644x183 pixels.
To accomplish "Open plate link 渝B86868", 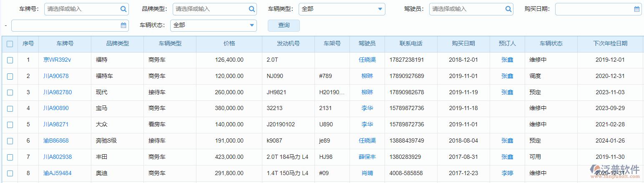I will coord(56,141).
